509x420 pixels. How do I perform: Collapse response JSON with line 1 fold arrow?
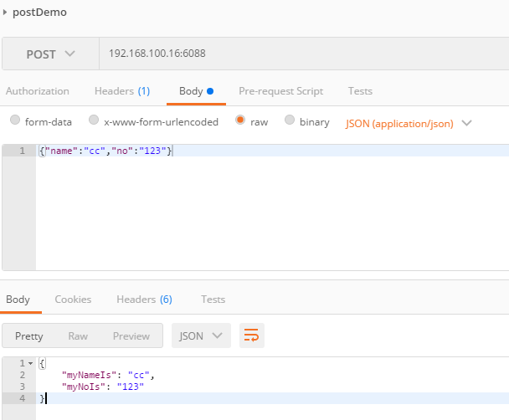[31, 363]
